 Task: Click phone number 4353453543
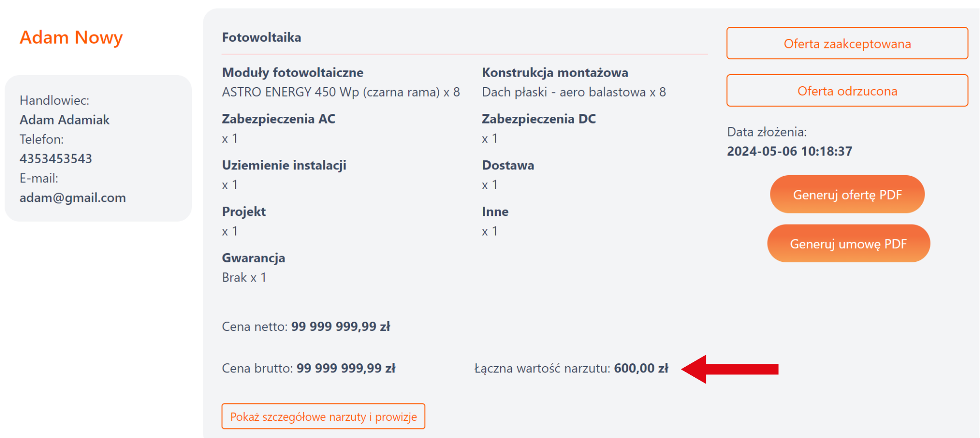56,158
